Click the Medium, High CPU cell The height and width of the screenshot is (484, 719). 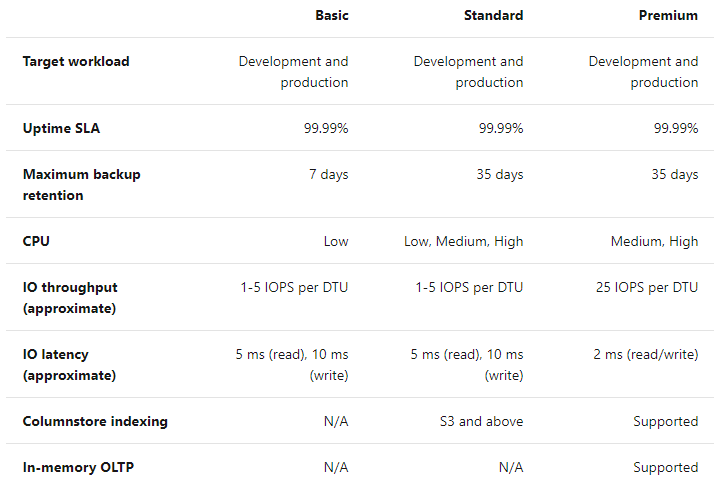click(x=654, y=241)
